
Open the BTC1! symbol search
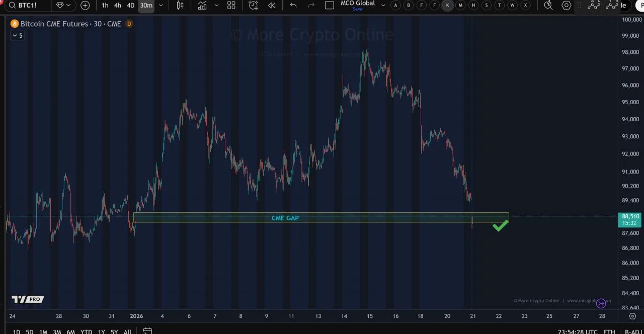tap(26, 6)
